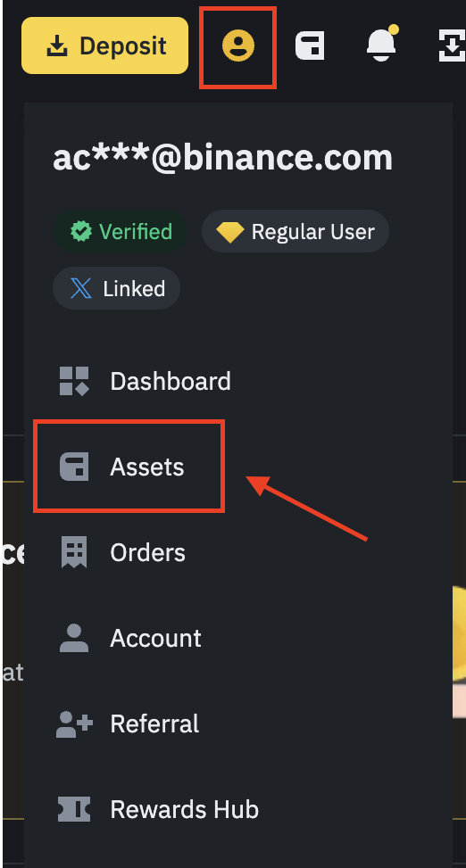Click the Rewards Hub ticket icon

[x=74, y=809]
